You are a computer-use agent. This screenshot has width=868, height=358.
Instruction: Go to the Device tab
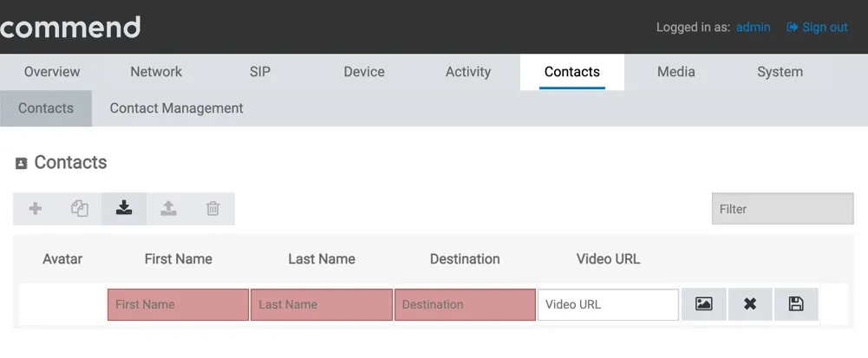pos(364,72)
